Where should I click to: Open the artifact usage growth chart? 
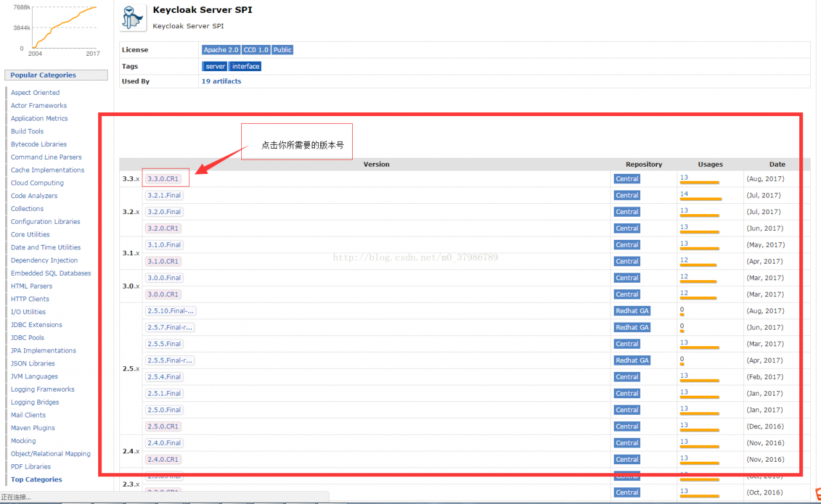[56, 29]
